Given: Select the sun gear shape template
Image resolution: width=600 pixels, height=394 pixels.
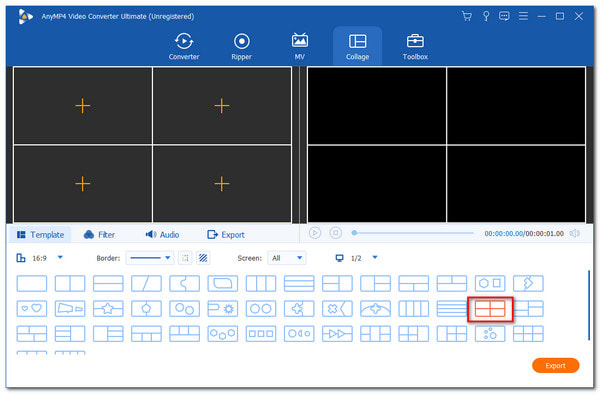Looking at the screenshot, I should [x=223, y=309].
